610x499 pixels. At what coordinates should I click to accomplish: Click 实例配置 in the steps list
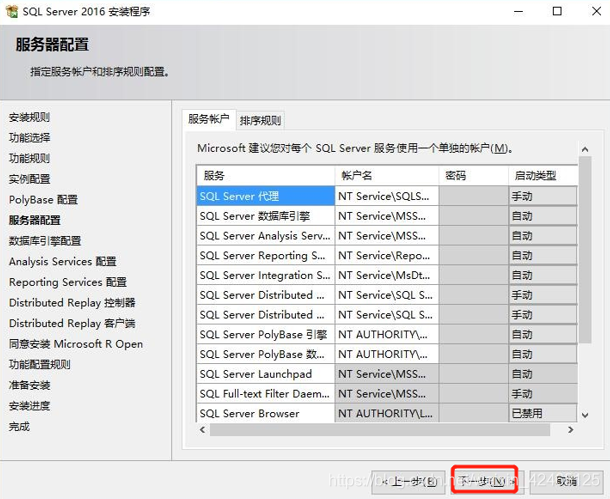point(29,179)
